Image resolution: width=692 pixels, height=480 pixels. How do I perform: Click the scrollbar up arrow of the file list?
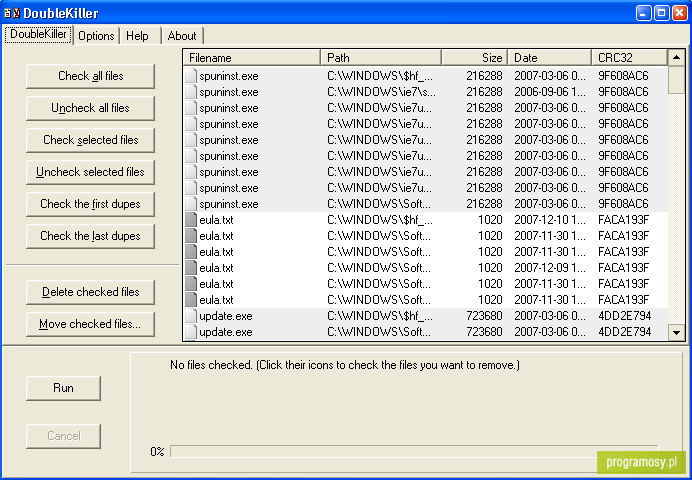pos(677,58)
